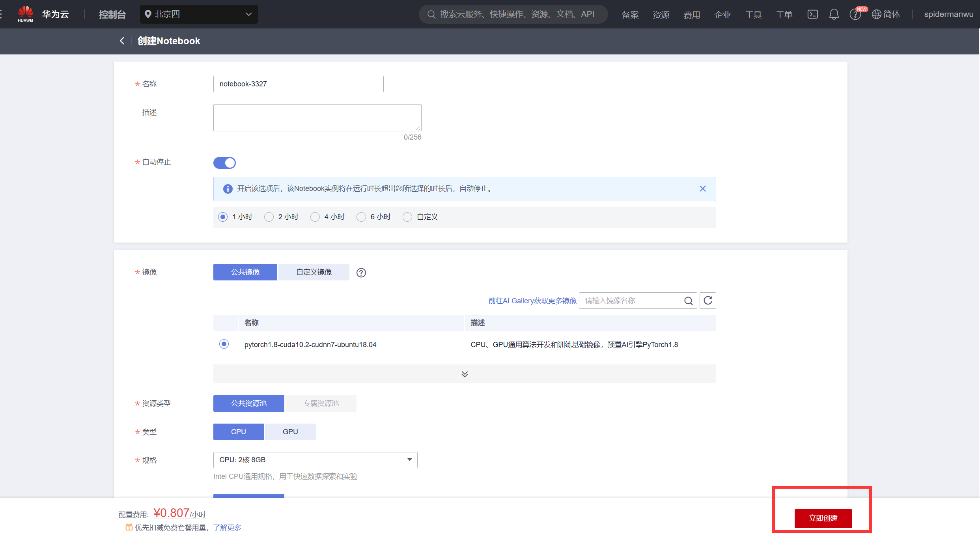Click the help question mark in the top bar
980x536 pixels.
coord(855,15)
